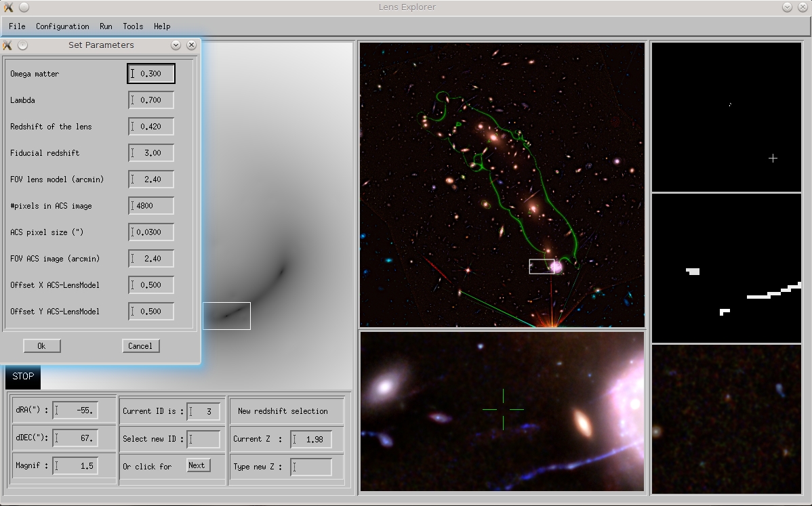Open the Configuration menu
The width and height of the screenshot is (812, 506).
[x=62, y=26]
